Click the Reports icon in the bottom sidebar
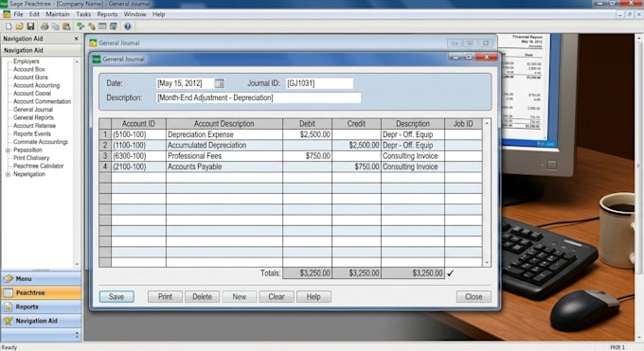 (9, 307)
